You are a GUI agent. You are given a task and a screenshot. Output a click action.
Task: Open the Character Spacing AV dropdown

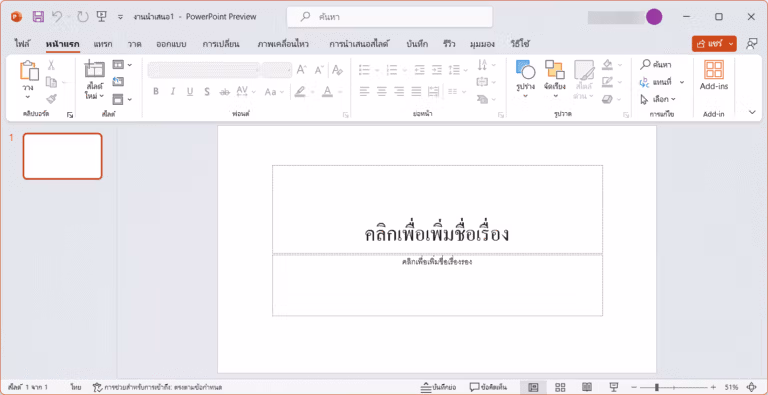click(246, 92)
